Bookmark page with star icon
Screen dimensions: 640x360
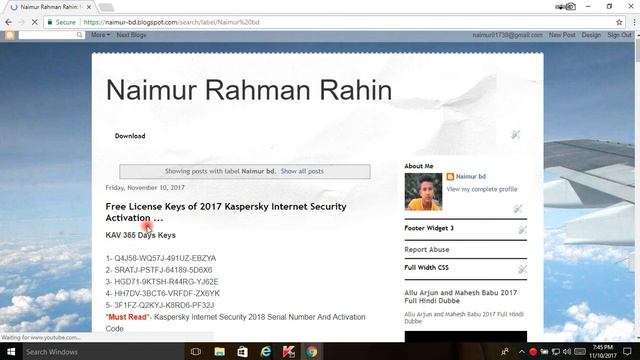pos(619,22)
